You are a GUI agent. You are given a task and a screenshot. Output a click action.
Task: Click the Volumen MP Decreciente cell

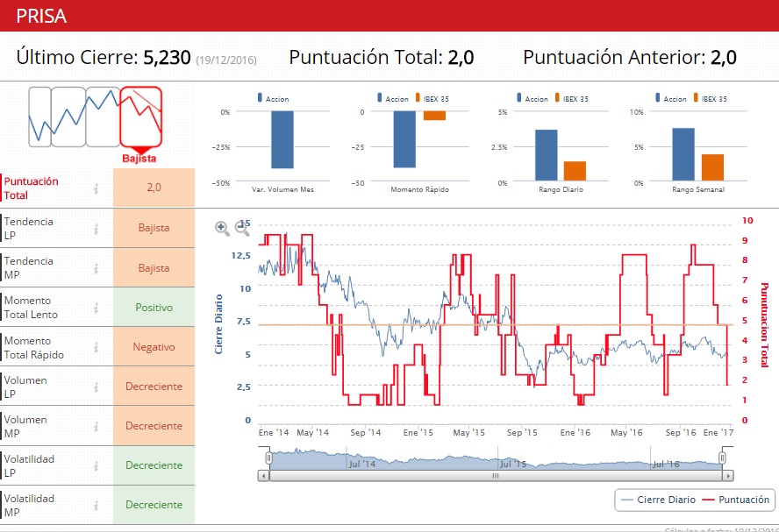(154, 426)
